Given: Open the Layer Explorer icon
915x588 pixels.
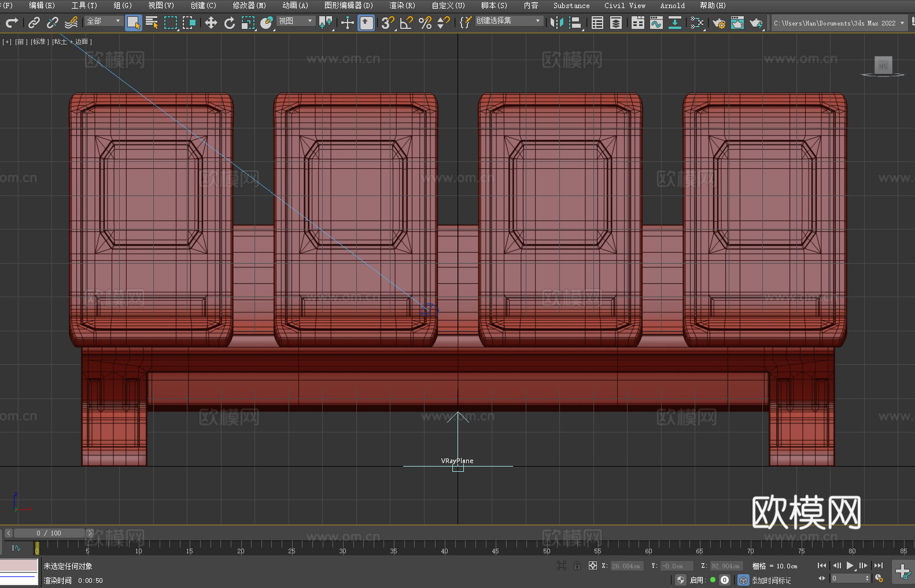Looking at the screenshot, I should click(x=616, y=23).
